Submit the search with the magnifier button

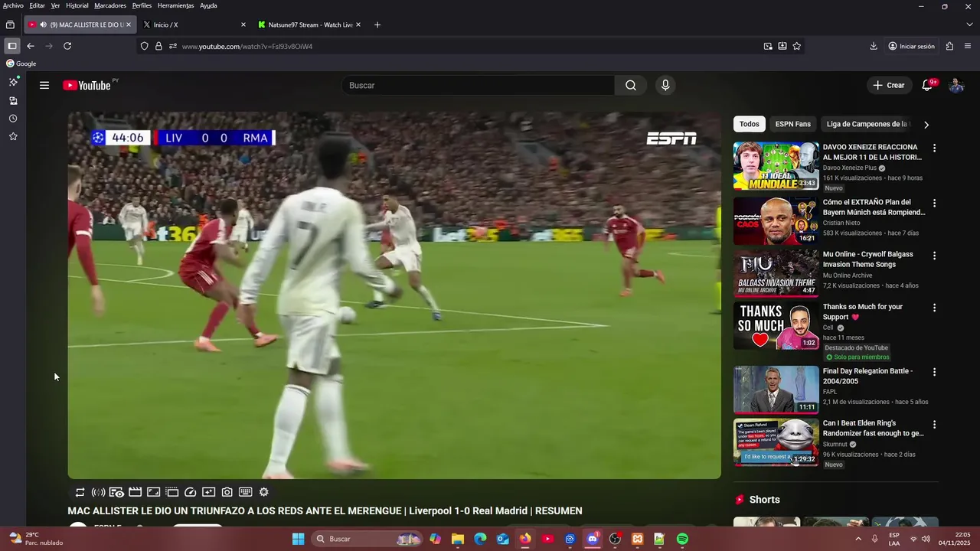pos(630,85)
